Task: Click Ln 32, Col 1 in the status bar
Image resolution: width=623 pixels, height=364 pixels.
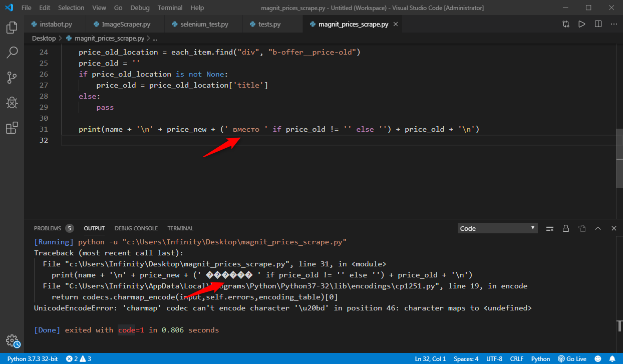Action: (430, 359)
